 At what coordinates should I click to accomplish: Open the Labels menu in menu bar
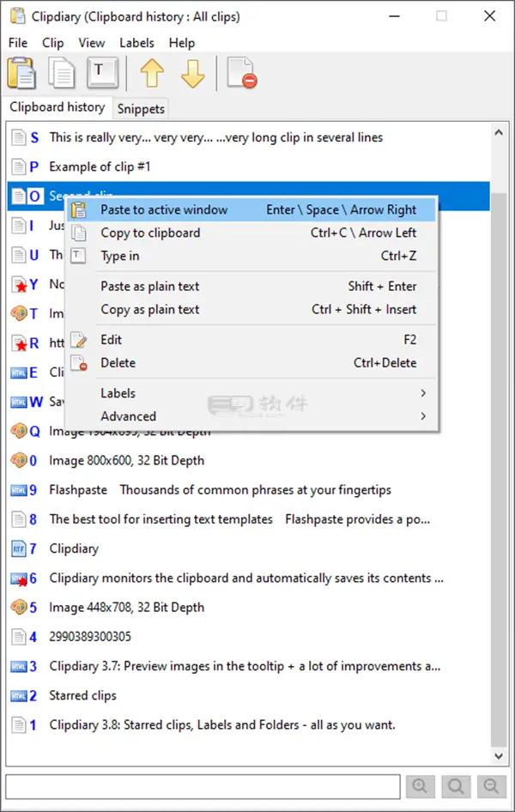click(136, 42)
